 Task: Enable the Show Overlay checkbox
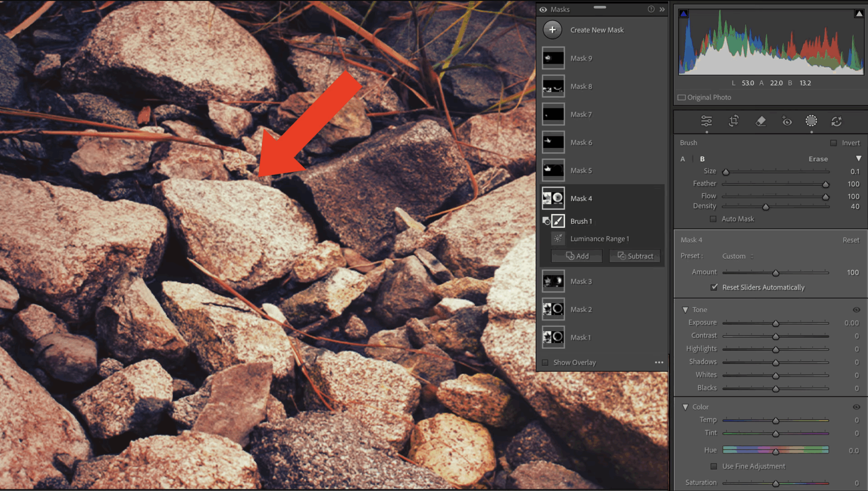tap(545, 362)
